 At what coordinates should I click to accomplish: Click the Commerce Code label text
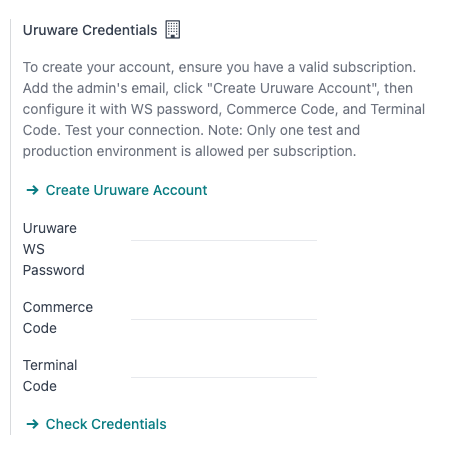tap(58, 318)
